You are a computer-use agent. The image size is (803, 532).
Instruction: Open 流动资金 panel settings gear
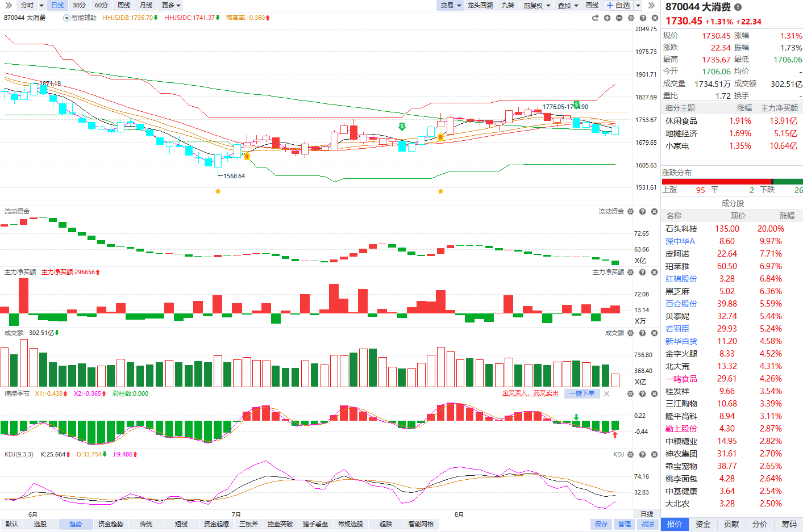point(630,211)
